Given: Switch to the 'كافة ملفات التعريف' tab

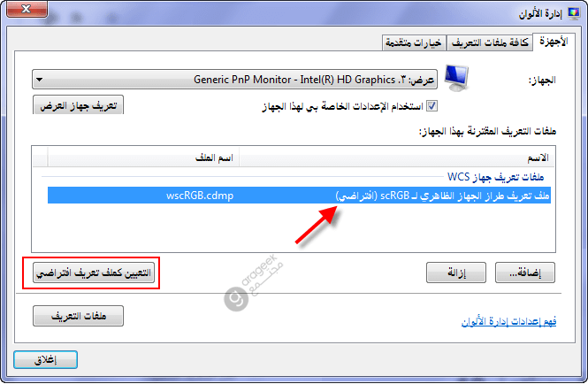Looking at the screenshot, I should tap(490, 42).
